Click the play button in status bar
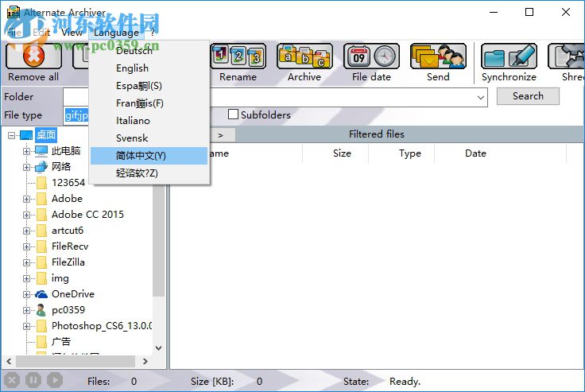Image resolution: width=585 pixels, height=392 pixels. coord(55,380)
